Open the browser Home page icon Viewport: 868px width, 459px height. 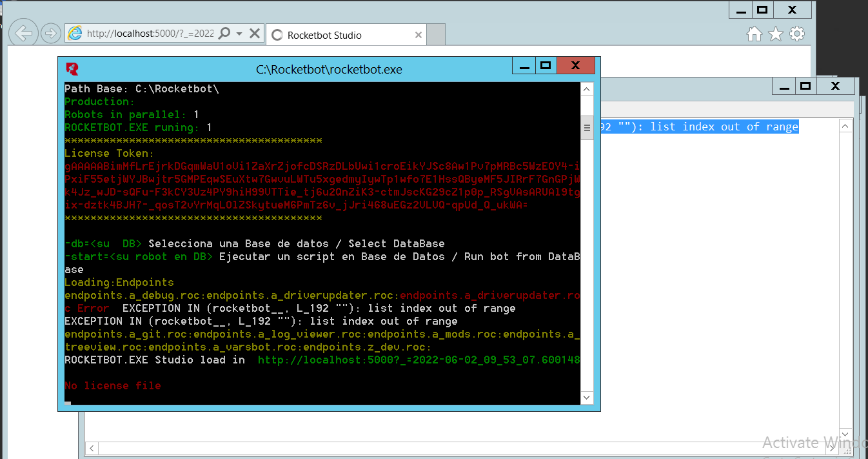coord(754,34)
